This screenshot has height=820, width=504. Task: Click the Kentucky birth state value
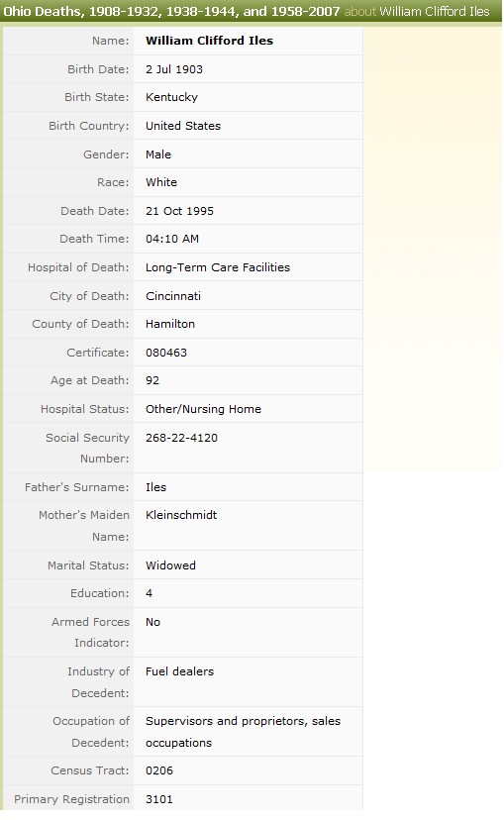click(x=171, y=97)
